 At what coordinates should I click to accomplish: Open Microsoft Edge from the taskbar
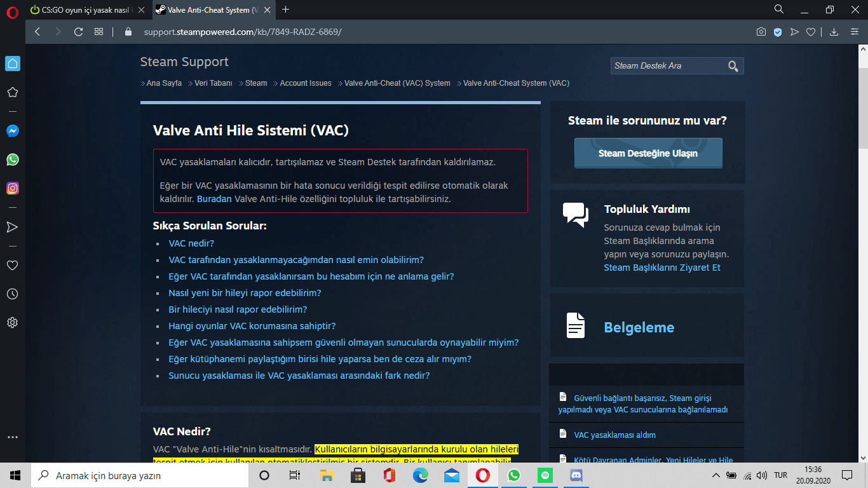421,475
